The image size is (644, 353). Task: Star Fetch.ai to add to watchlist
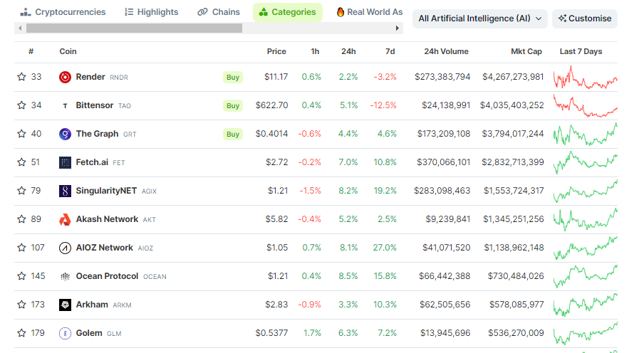(22, 162)
